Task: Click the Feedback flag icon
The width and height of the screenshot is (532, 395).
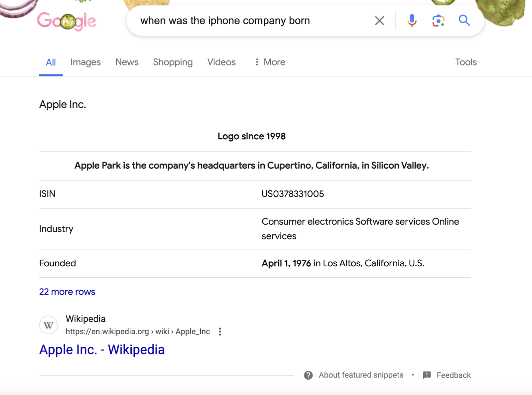Action: (x=427, y=375)
